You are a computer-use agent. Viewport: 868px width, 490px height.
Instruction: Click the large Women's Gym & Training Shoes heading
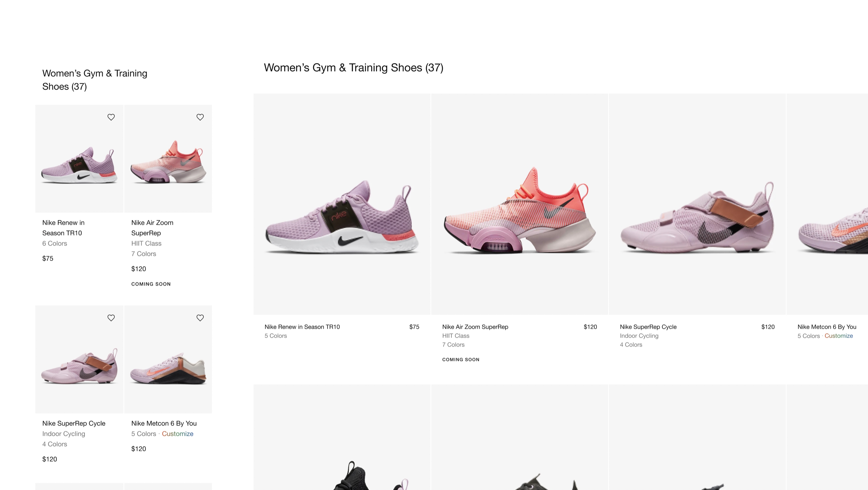pos(353,68)
